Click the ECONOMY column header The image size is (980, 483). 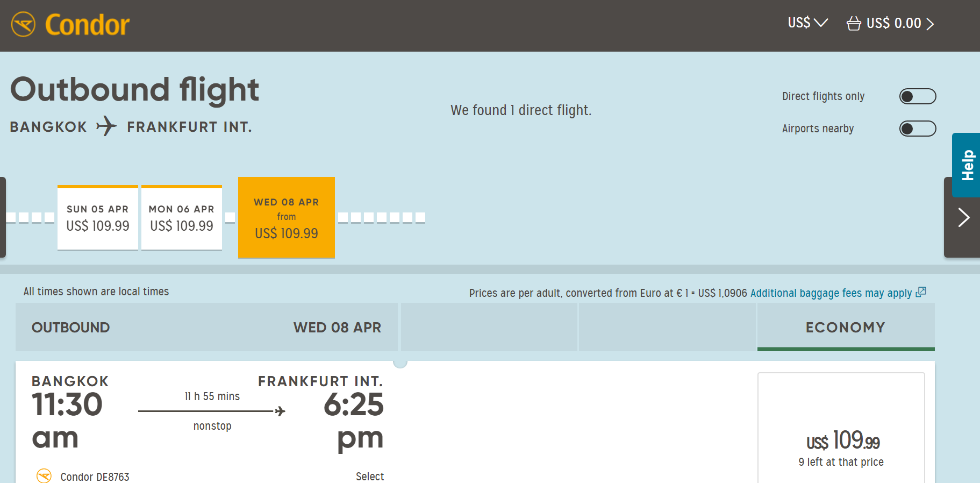846,327
